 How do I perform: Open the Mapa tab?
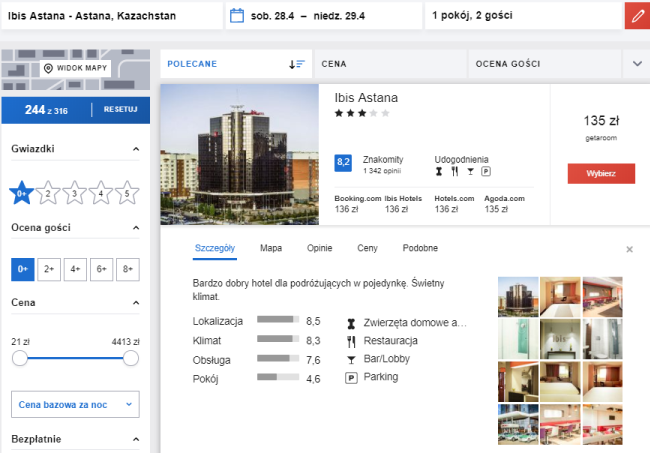[271, 248]
